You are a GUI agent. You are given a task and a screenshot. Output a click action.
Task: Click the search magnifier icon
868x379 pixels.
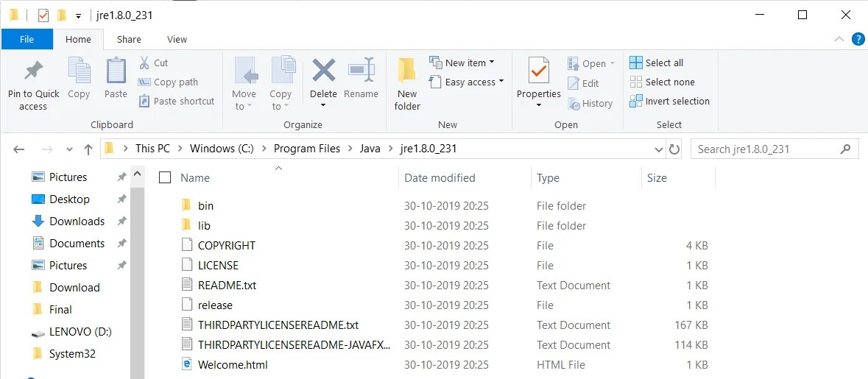(845, 149)
